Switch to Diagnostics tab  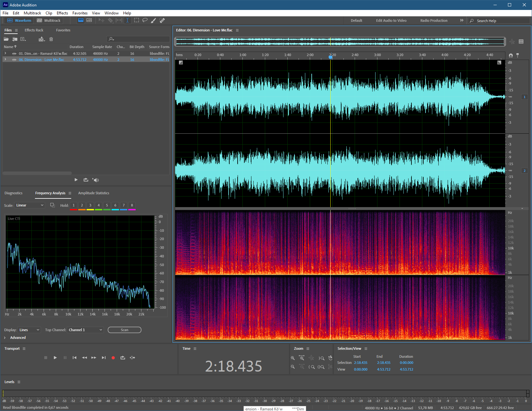coord(13,193)
